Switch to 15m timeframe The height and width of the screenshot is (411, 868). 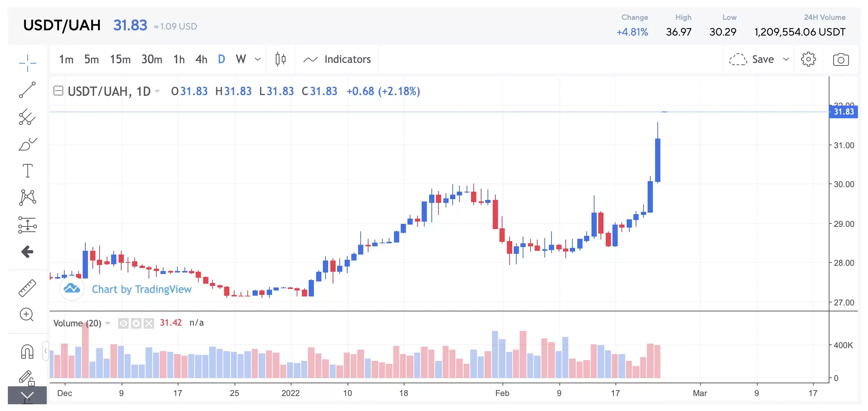click(120, 59)
